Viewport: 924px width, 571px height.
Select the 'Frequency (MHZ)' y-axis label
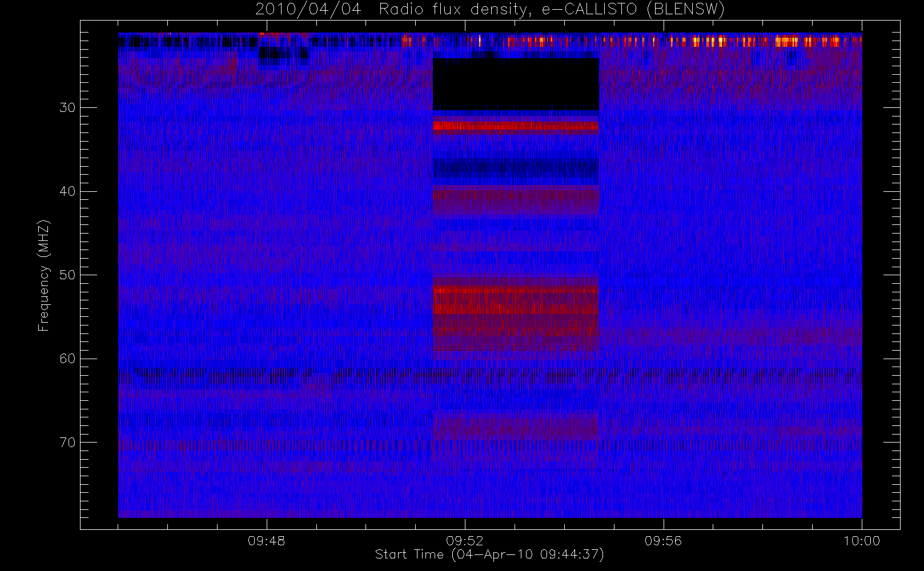point(44,275)
